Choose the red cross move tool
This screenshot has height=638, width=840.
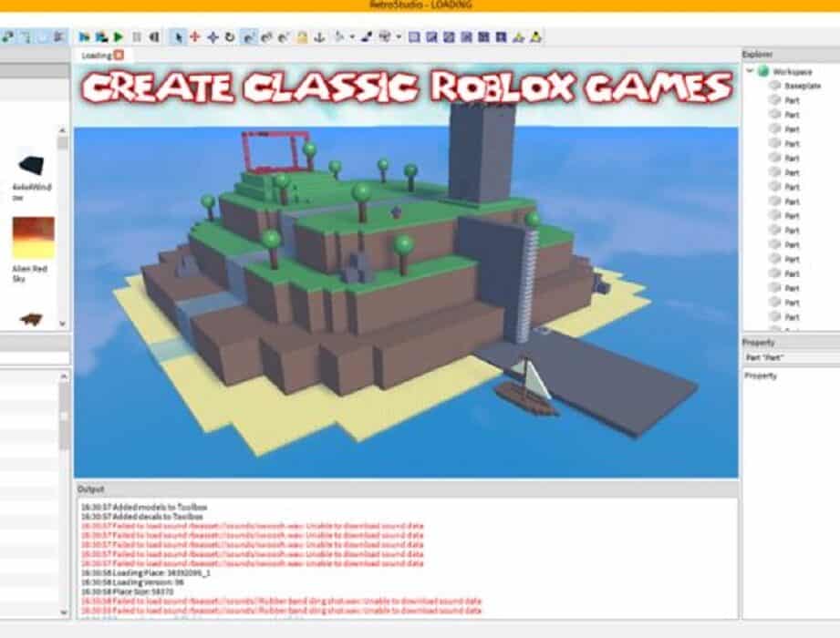click(195, 37)
